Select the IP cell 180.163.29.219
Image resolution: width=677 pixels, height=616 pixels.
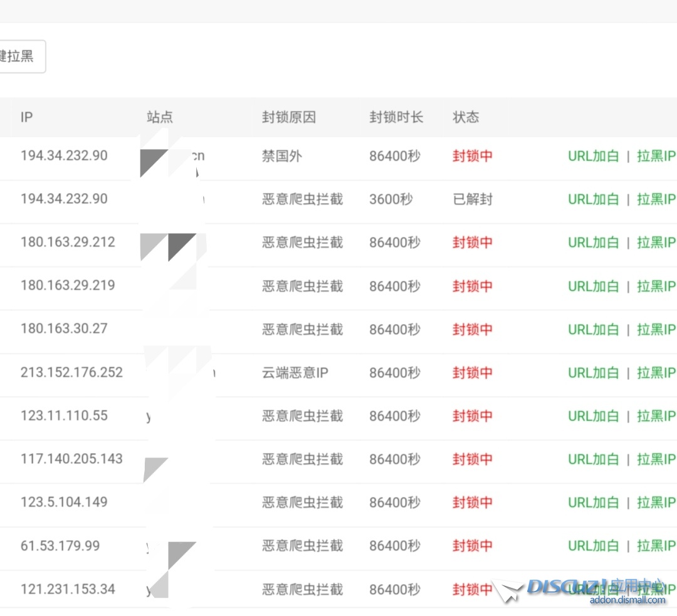pos(68,285)
